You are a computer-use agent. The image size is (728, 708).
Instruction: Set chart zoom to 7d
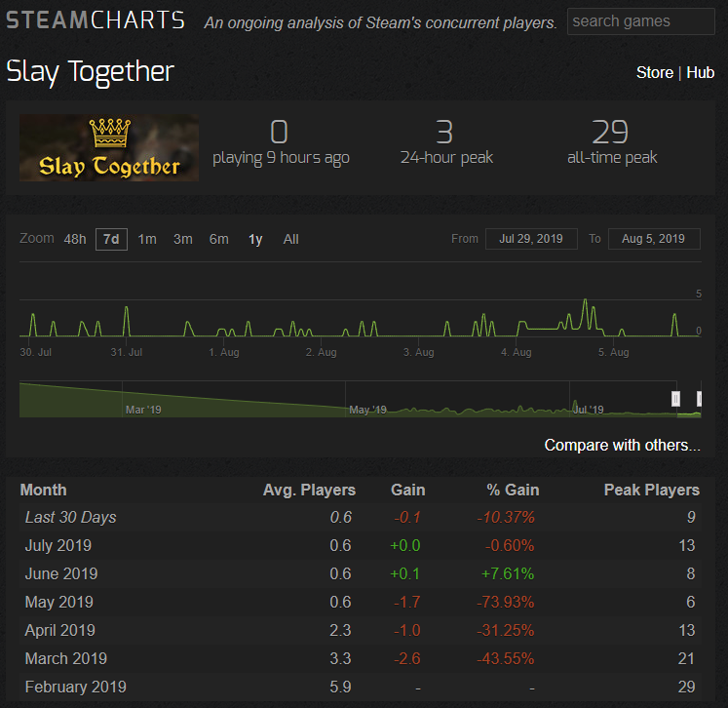pos(111,239)
